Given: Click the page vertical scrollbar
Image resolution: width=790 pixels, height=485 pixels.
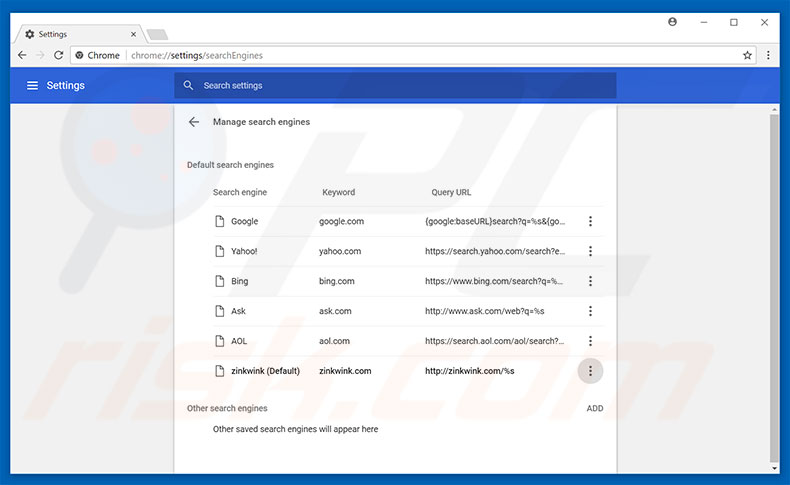Looking at the screenshot, I should (774, 287).
